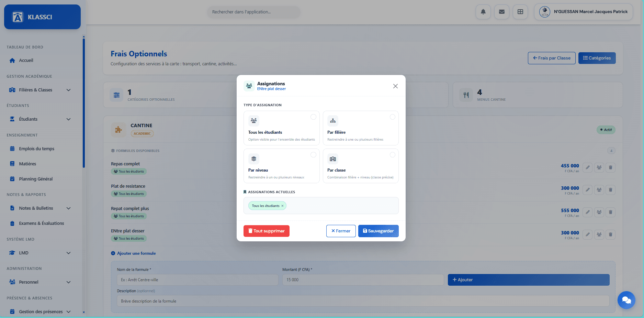Click the Sauvegarder button

(378, 231)
